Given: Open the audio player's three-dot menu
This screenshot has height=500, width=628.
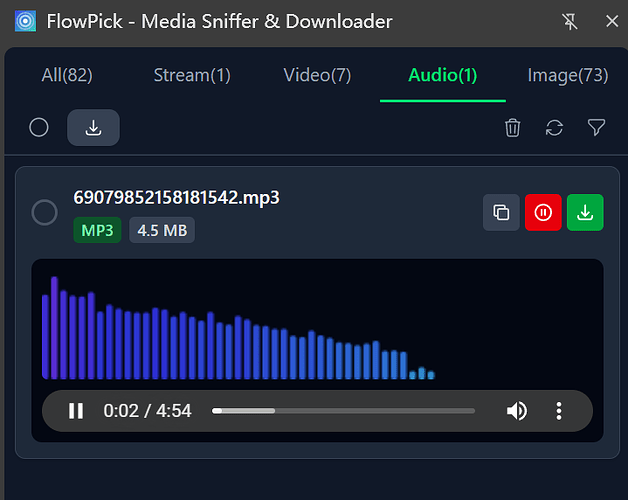Looking at the screenshot, I should point(559,411).
